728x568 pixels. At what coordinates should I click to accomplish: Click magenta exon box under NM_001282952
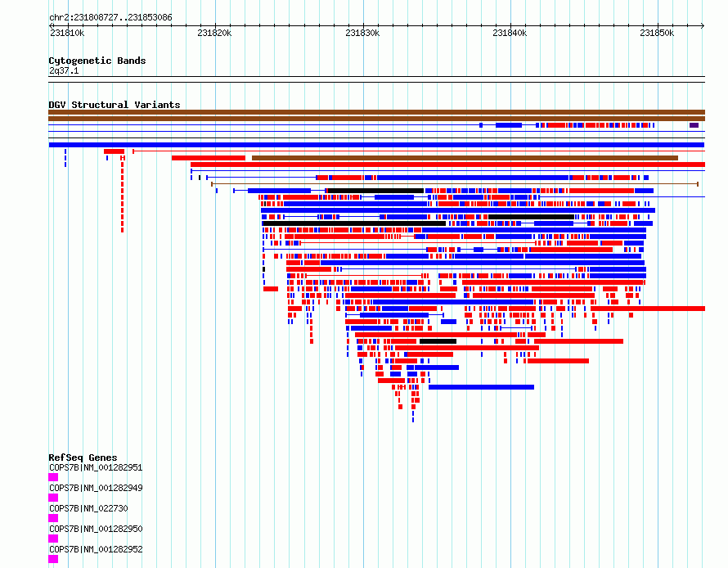point(53,559)
